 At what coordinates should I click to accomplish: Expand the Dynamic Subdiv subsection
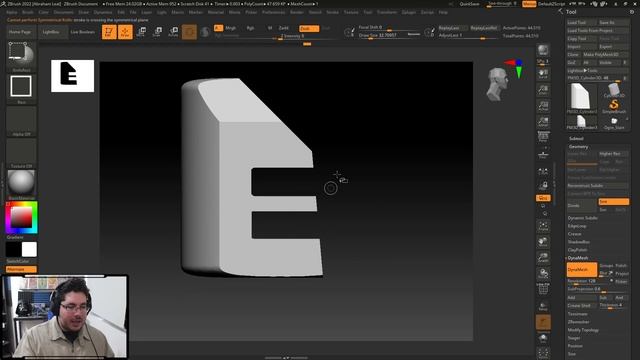pyautogui.click(x=582, y=218)
